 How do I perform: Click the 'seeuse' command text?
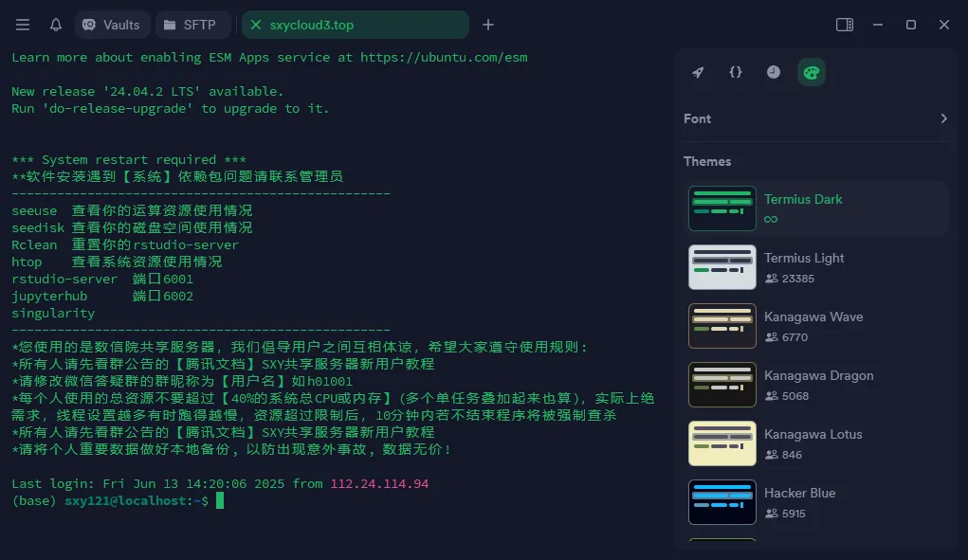[34, 211]
